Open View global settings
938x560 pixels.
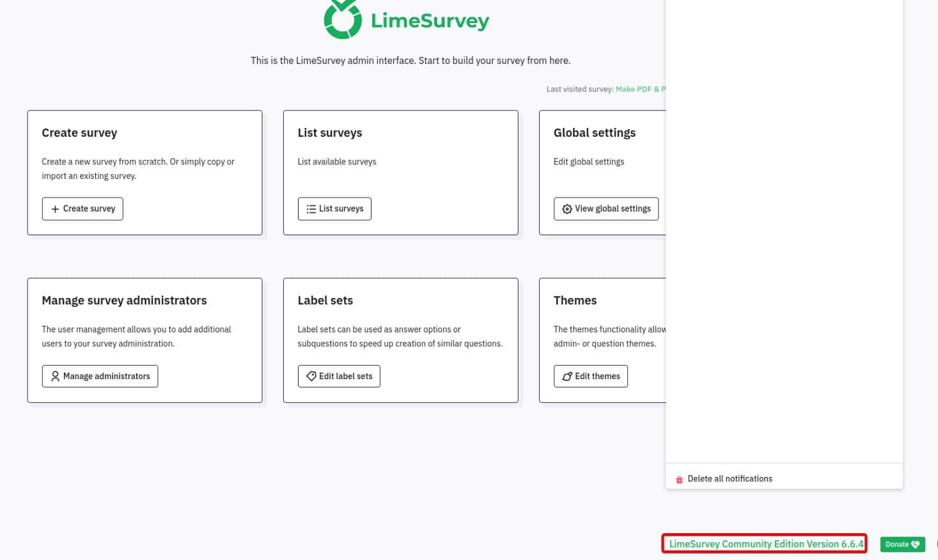coord(606,208)
